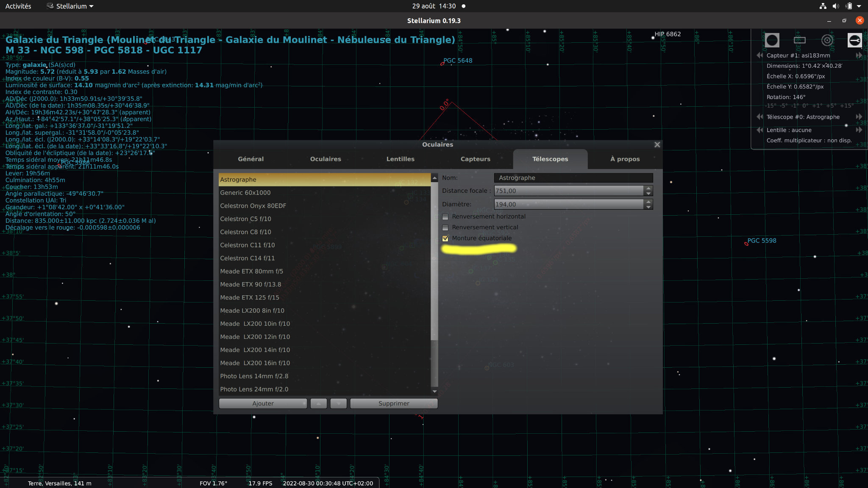Click the Ajouter button

coord(263,403)
